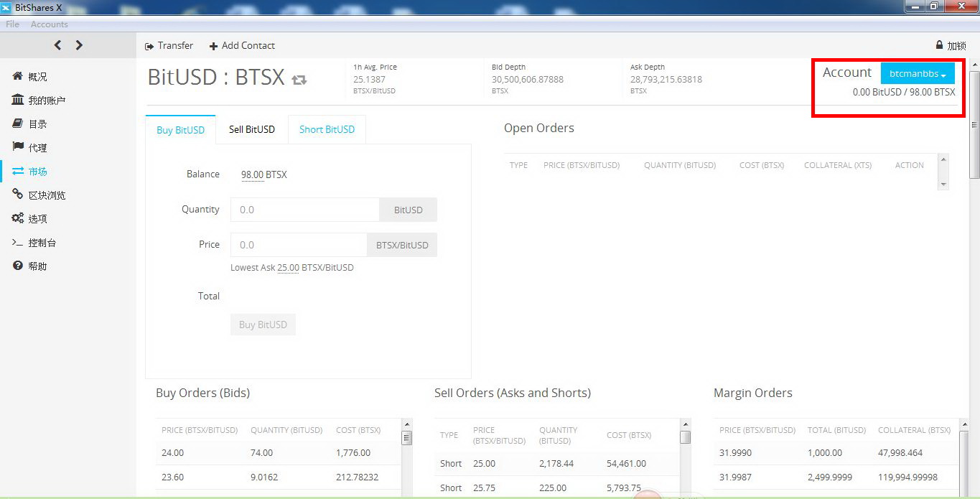Click the COLLATERAL (XTS) column header
Viewport: 980px width, 499px height.
(838, 165)
